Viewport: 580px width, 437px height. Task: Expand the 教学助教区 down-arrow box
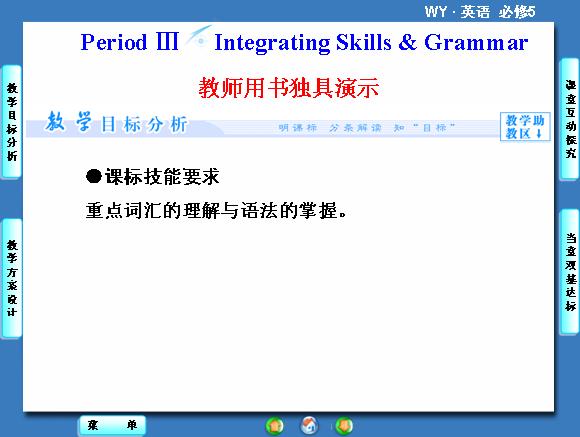point(525,127)
